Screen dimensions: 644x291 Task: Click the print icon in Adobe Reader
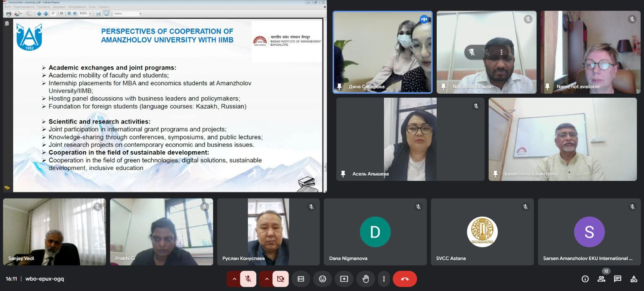pyautogui.click(x=8, y=14)
